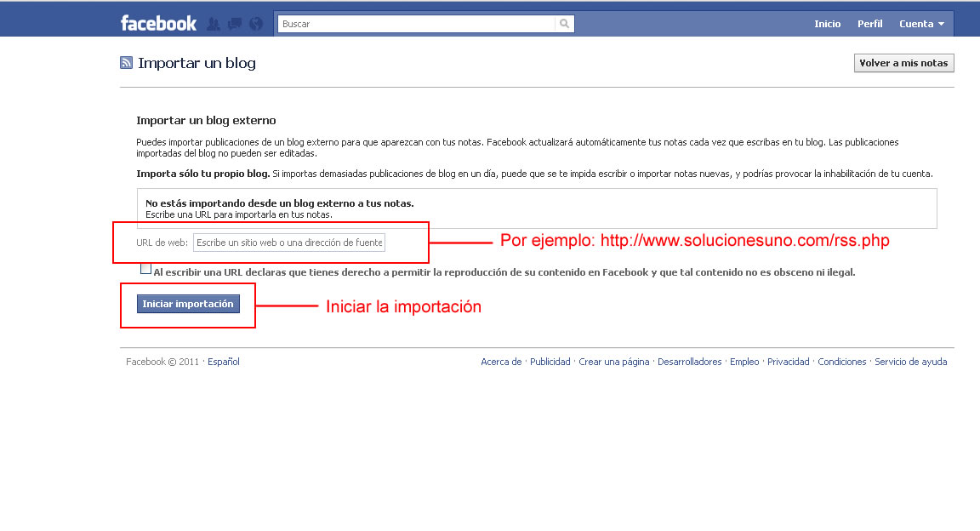Click the 'Importar un blog' page title
This screenshot has width=980, height=531.
(197, 63)
